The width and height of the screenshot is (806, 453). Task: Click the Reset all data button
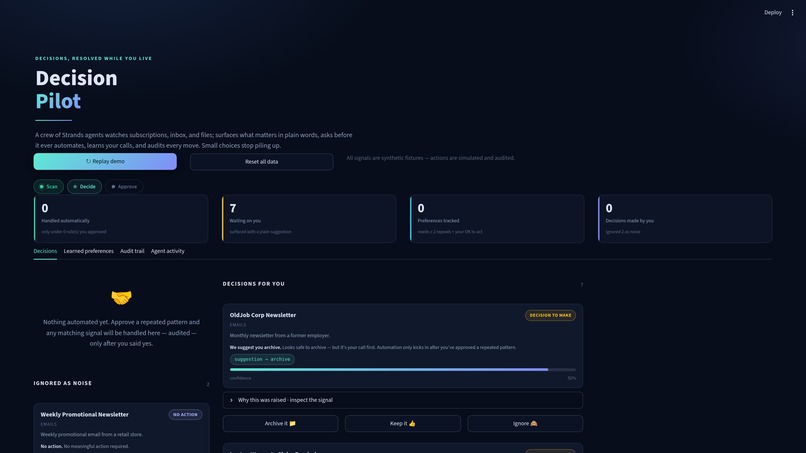click(262, 162)
